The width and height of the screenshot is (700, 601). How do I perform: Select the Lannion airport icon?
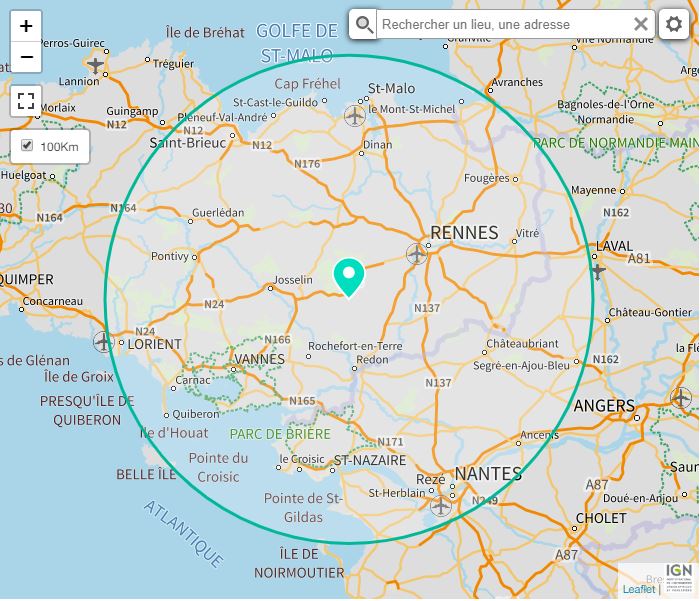coord(95,65)
